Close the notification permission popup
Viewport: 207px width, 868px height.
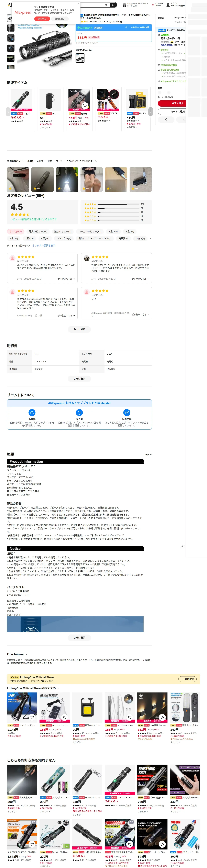(78, 4)
